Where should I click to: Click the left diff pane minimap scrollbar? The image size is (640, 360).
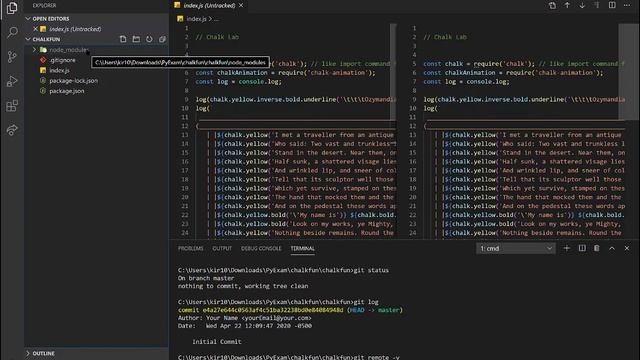393,71
